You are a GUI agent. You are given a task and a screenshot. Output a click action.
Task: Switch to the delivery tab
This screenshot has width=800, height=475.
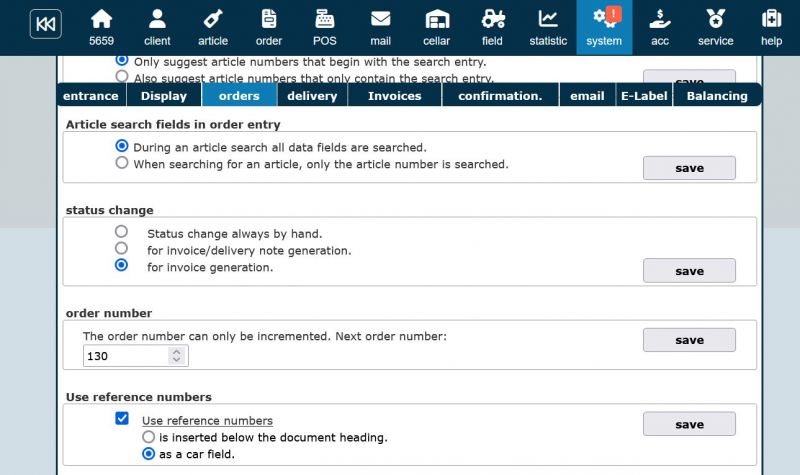tap(312, 96)
